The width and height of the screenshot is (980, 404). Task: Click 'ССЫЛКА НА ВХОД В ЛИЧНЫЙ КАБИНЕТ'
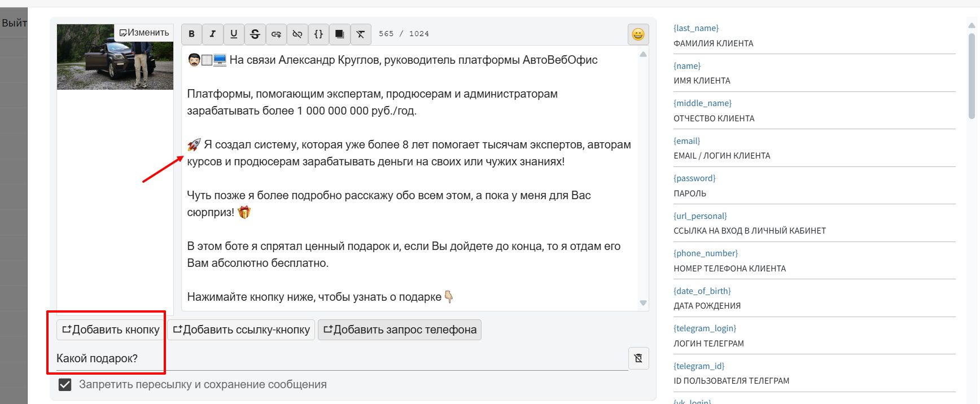pos(750,231)
